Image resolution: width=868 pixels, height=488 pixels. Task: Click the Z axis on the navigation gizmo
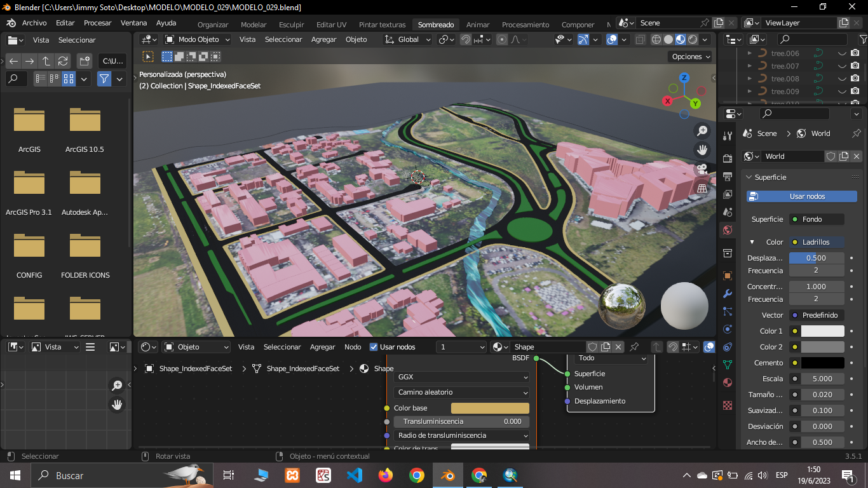click(x=684, y=78)
